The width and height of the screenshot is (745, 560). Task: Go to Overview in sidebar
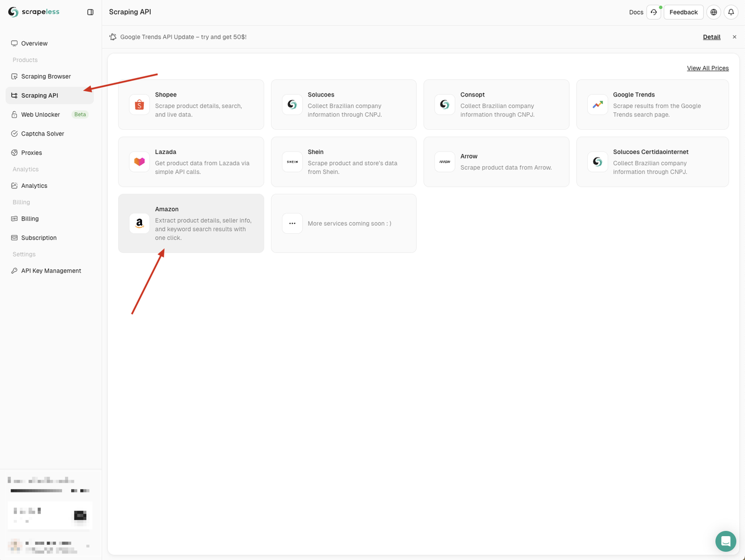pyautogui.click(x=49, y=44)
